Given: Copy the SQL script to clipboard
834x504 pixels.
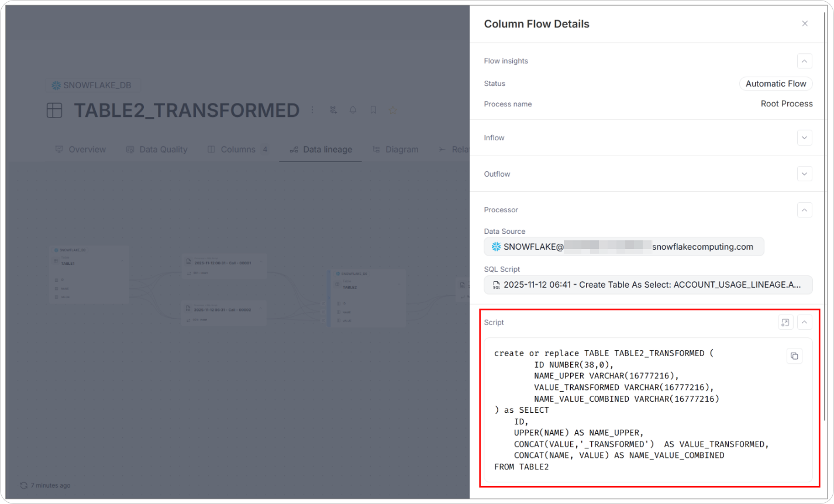Looking at the screenshot, I should 794,356.
